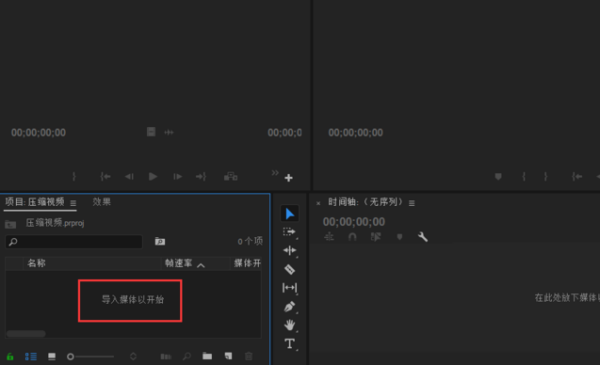
Task: Open sort icons control in project footer
Action: click(x=133, y=357)
